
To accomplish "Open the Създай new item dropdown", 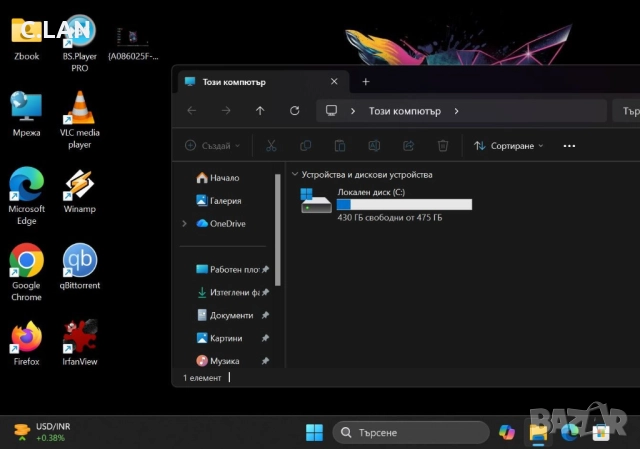I will 210,146.
